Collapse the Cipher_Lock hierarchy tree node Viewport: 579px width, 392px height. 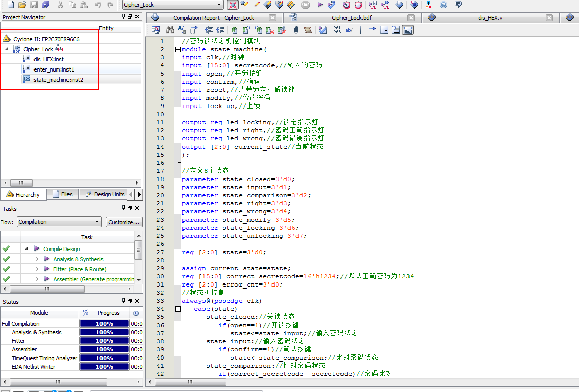tap(7, 49)
